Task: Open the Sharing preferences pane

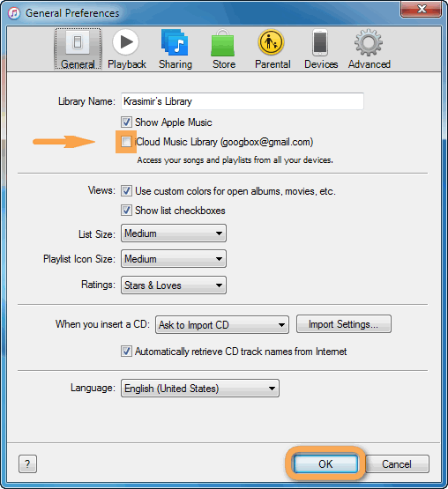Action: point(175,48)
